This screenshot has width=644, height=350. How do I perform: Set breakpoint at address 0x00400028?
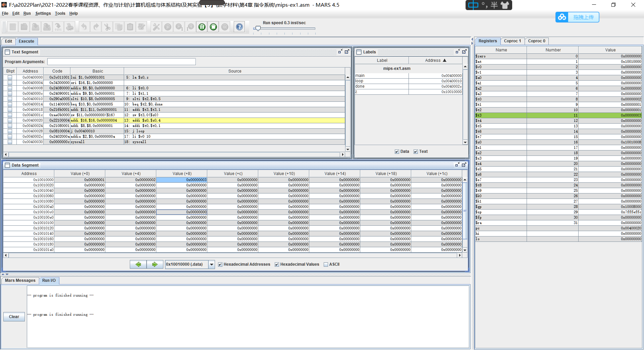click(10, 131)
